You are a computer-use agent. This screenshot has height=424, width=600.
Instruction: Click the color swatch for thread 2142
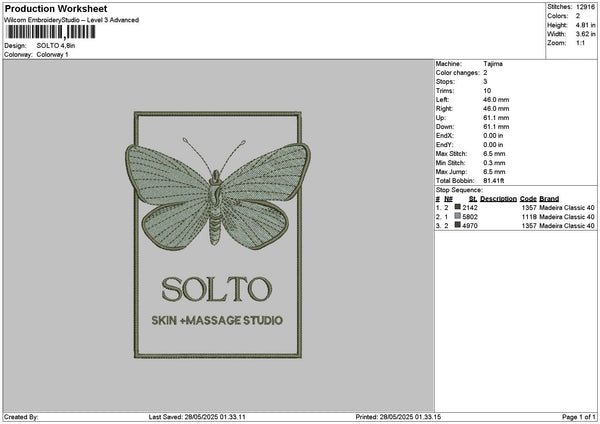(457, 207)
